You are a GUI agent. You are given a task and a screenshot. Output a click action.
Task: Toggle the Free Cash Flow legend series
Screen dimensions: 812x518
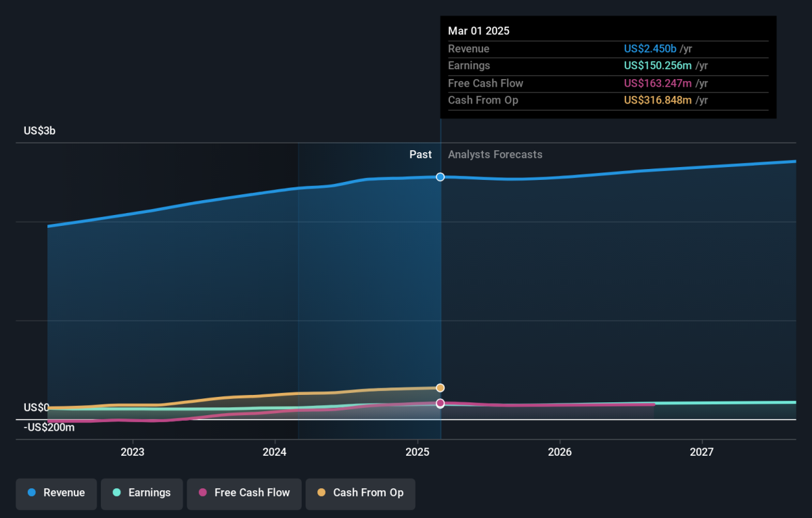(244, 493)
